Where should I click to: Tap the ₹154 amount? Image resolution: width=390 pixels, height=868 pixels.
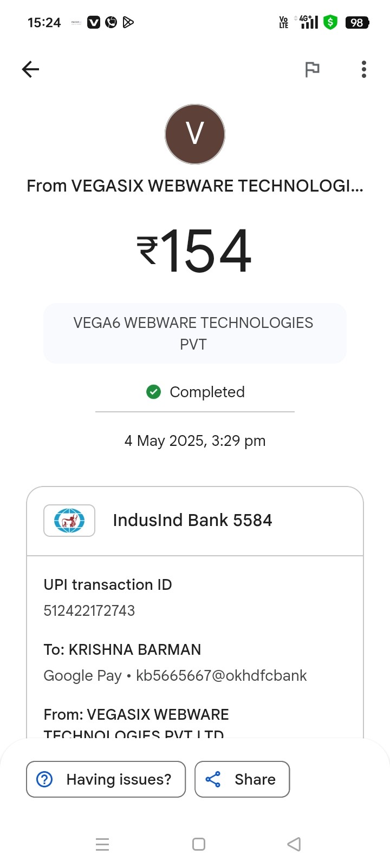194,251
